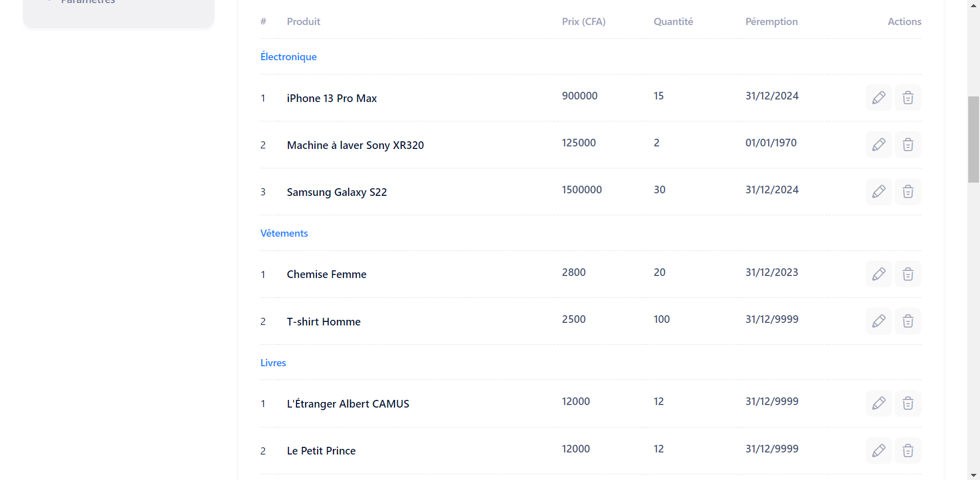Open the Vêtements category link
980x480 pixels.
click(284, 233)
